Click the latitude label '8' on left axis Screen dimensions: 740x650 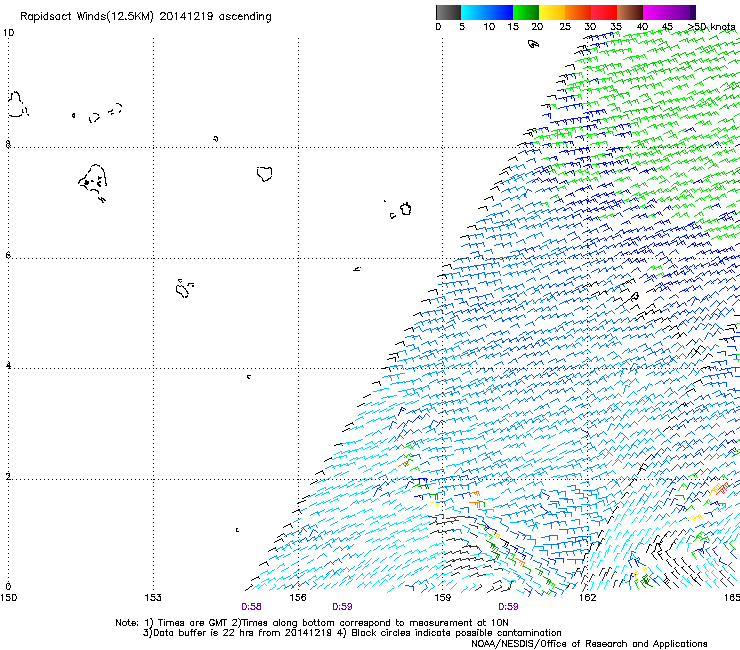tap(8, 144)
